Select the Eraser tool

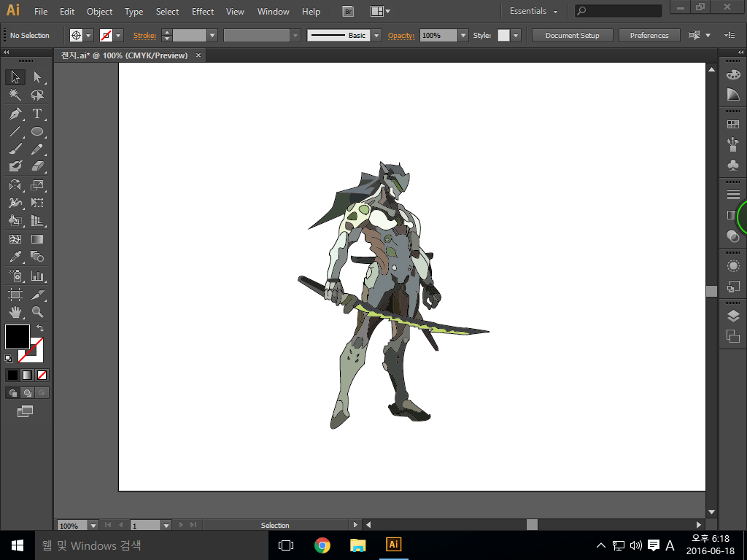point(37,166)
